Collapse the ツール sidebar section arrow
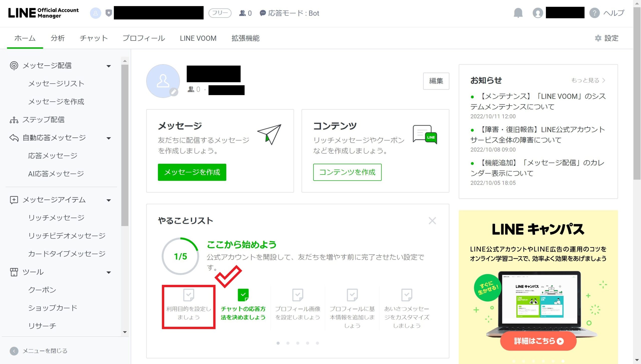The height and width of the screenshot is (364, 641). pos(109,272)
